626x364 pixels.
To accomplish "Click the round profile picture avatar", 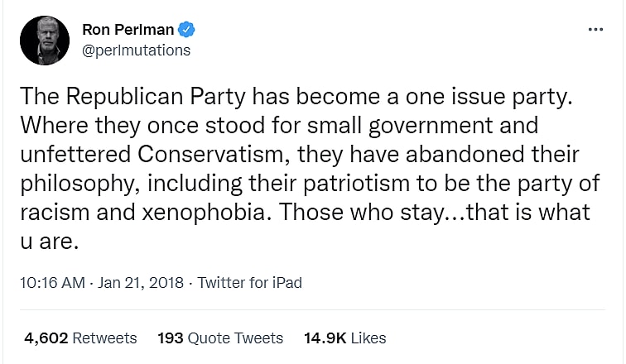I will coord(45,41).
